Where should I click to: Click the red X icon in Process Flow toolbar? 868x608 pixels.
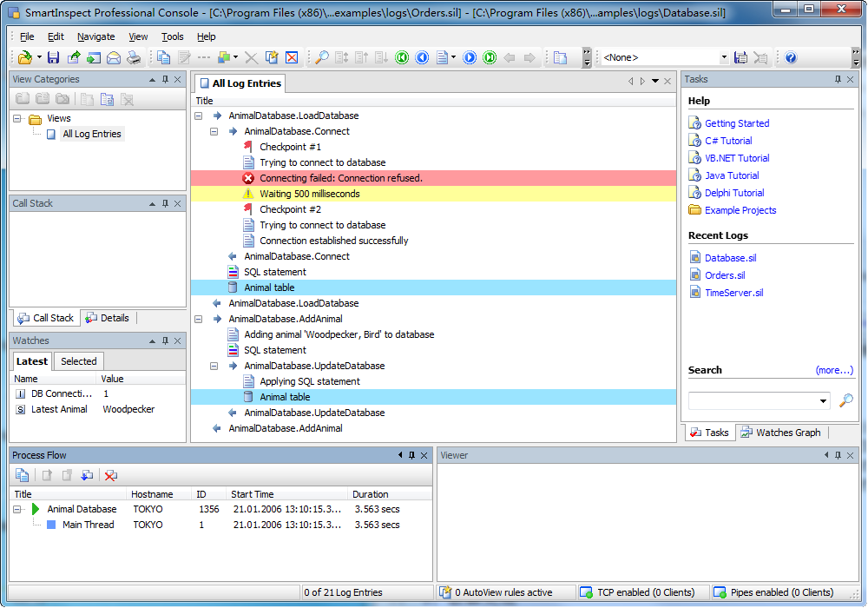point(111,476)
